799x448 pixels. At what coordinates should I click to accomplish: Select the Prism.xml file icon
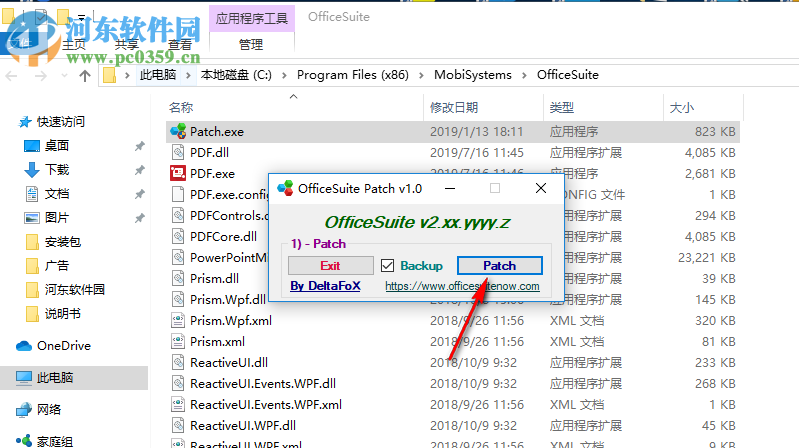click(x=178, y=341)
